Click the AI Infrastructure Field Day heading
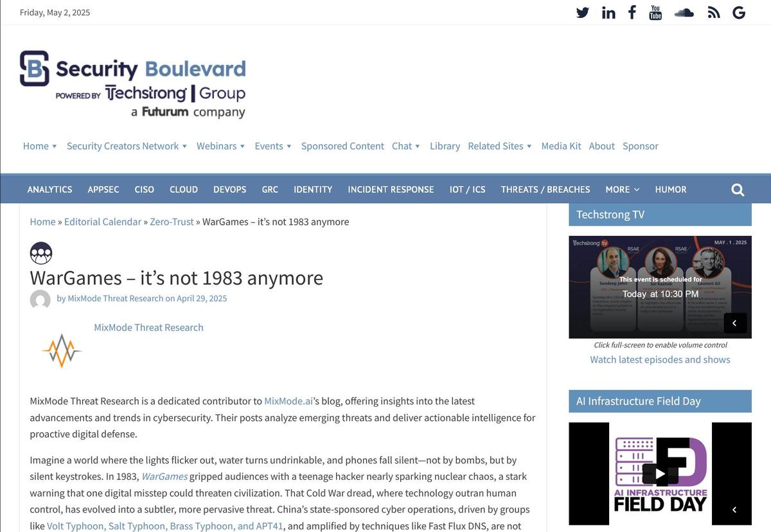 660,401
